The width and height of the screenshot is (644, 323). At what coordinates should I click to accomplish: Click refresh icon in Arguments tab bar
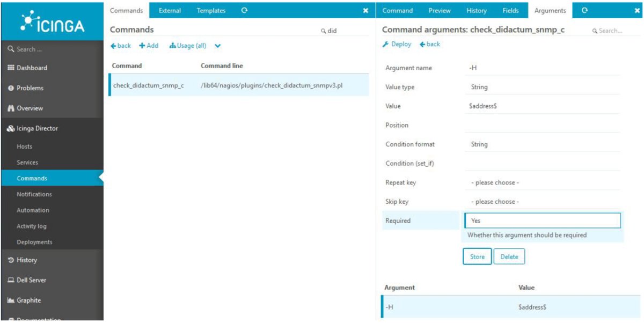coord(584,10)
